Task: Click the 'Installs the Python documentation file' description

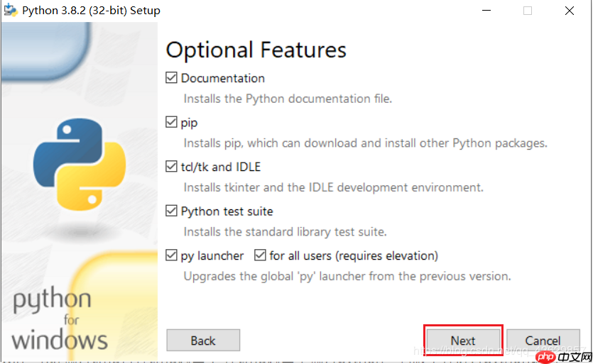Action: [288, 99]
